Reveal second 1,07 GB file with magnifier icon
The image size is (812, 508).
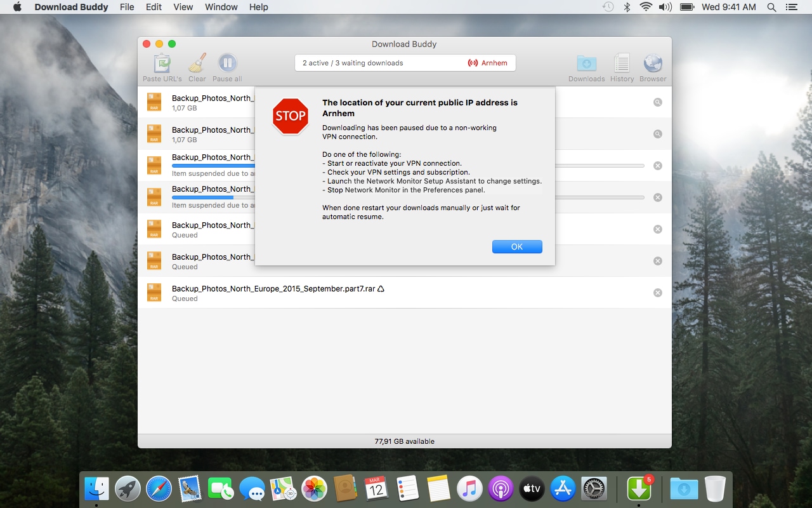[x=658, y=134]
